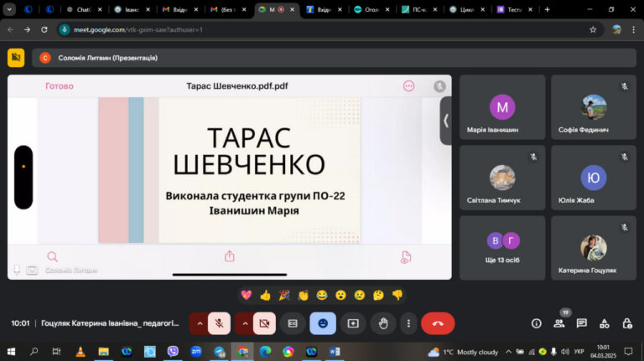Open a new browser tab
This screenshot has height=361, width=644.
547,9
